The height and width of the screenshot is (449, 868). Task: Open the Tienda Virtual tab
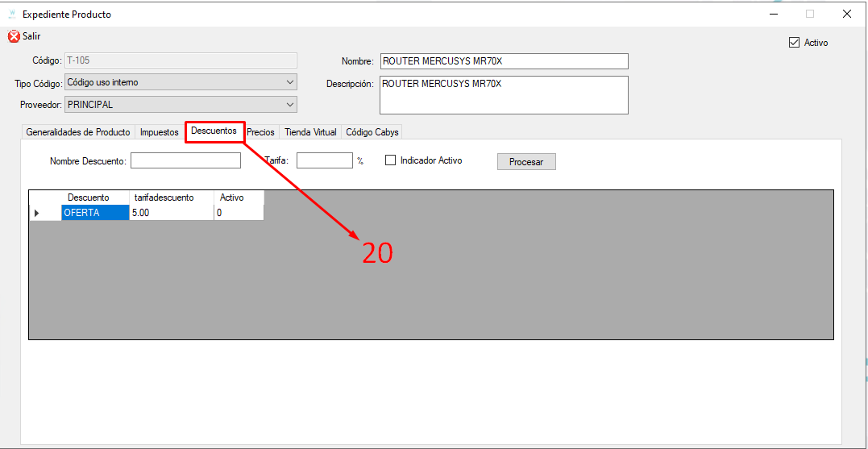(x=310, y=132)
